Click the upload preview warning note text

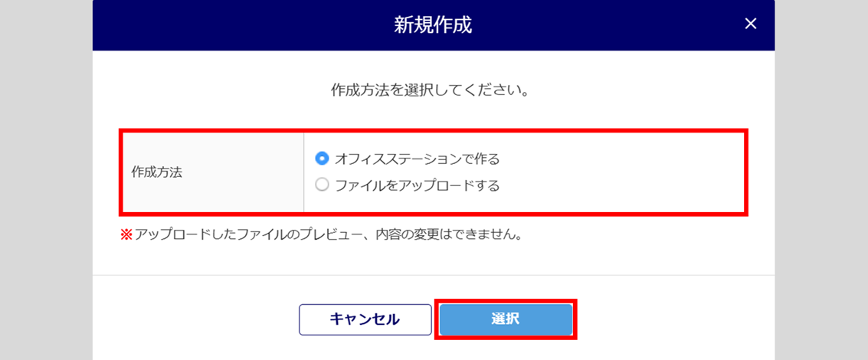[x=329, y=234]
